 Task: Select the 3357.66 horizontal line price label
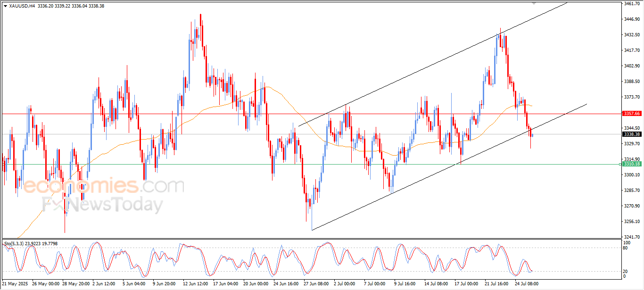coord(631,114)
